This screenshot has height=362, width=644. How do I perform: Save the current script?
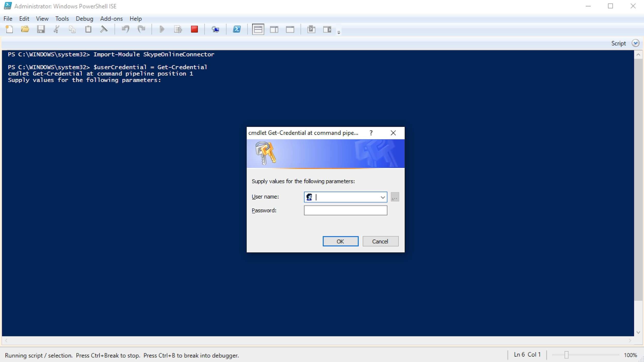(x=41, y=29)
